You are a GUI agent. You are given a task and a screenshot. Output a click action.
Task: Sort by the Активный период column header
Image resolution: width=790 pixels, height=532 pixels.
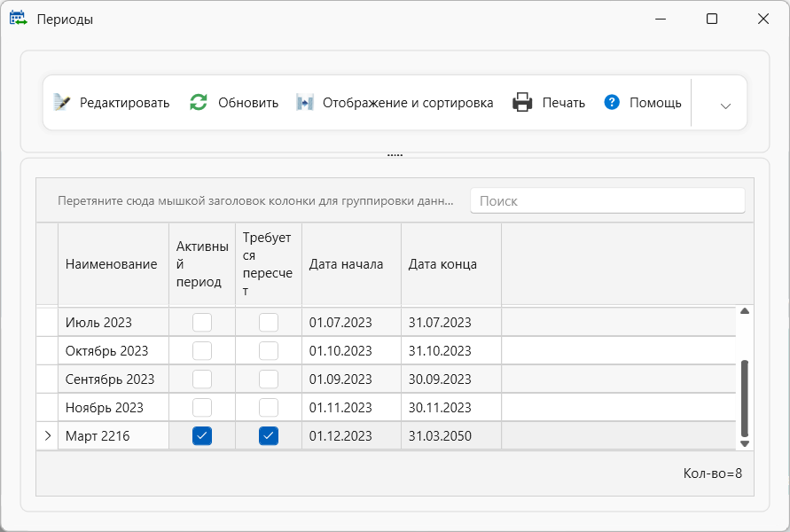202,264
